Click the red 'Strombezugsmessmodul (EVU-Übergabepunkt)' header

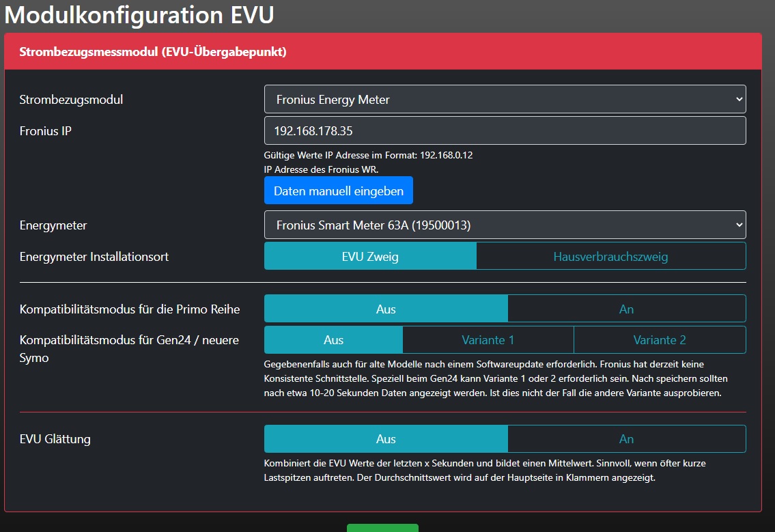coord(153,52)
